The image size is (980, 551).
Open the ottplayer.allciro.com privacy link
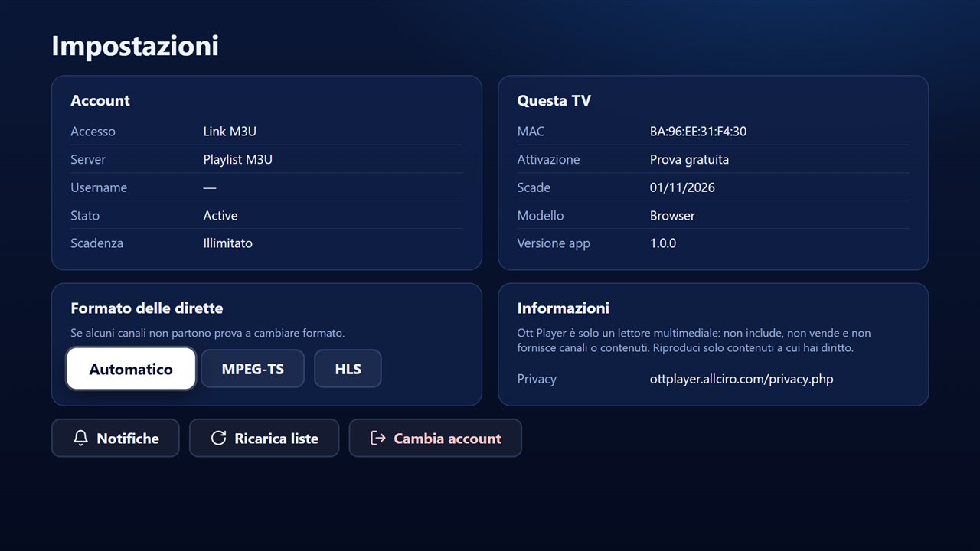coord(741,379)
